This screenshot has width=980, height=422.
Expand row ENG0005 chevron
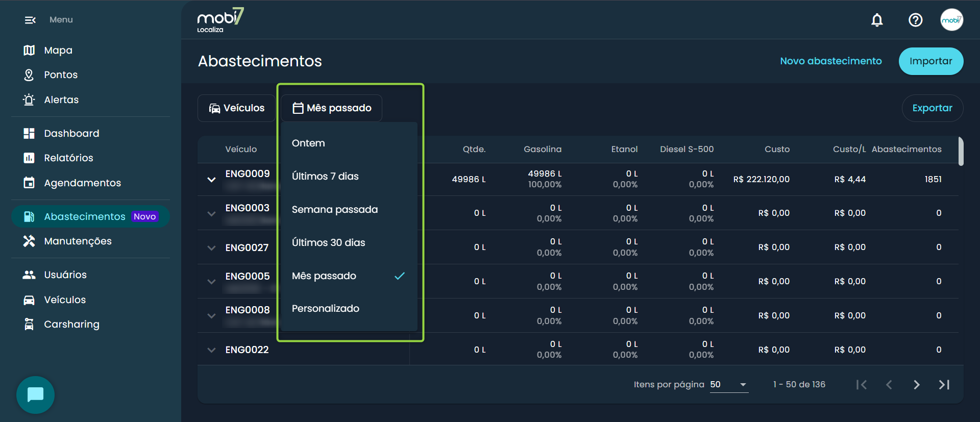pos(211,282)
